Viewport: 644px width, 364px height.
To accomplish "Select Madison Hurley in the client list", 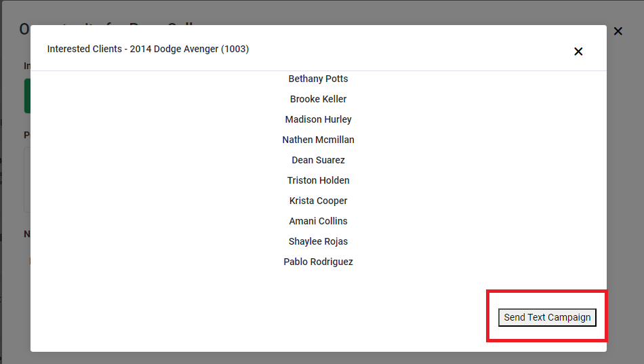I will (x=318, y=119).
